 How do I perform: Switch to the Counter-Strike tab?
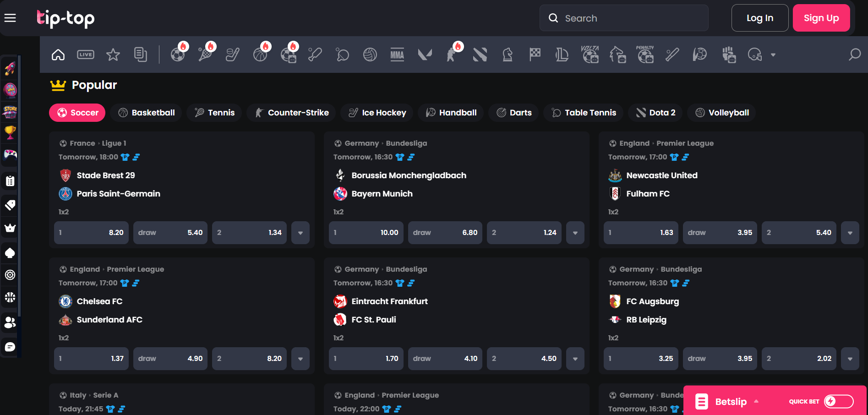(291, 113)
